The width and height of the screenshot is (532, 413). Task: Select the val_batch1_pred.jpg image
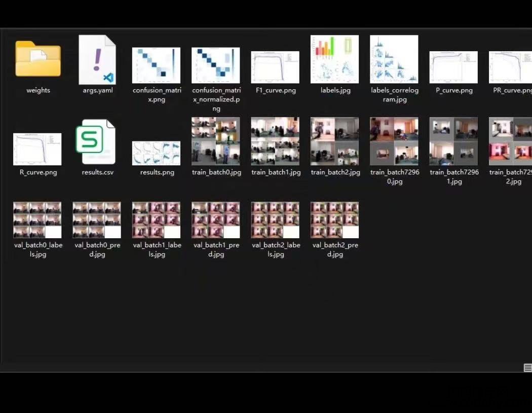click(215, 220)
